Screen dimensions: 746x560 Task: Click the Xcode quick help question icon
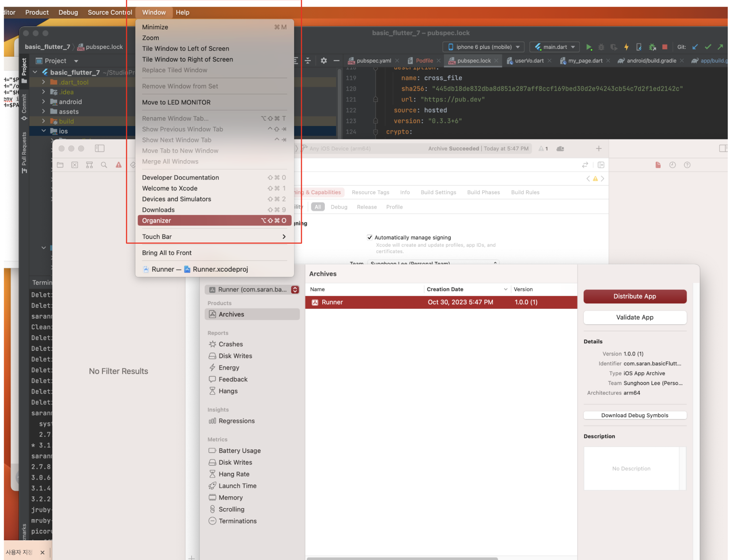point(687,165)
